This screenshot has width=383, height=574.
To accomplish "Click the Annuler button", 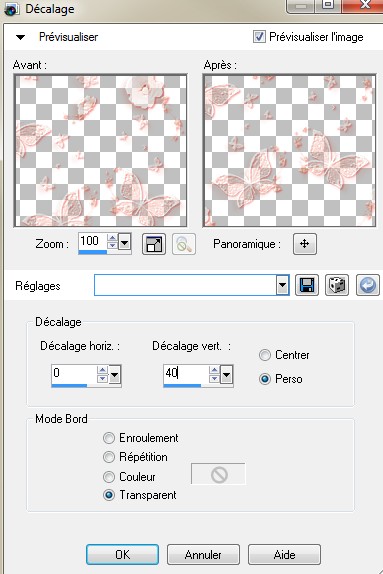I will pyautogui.click(x=203, y=555).
